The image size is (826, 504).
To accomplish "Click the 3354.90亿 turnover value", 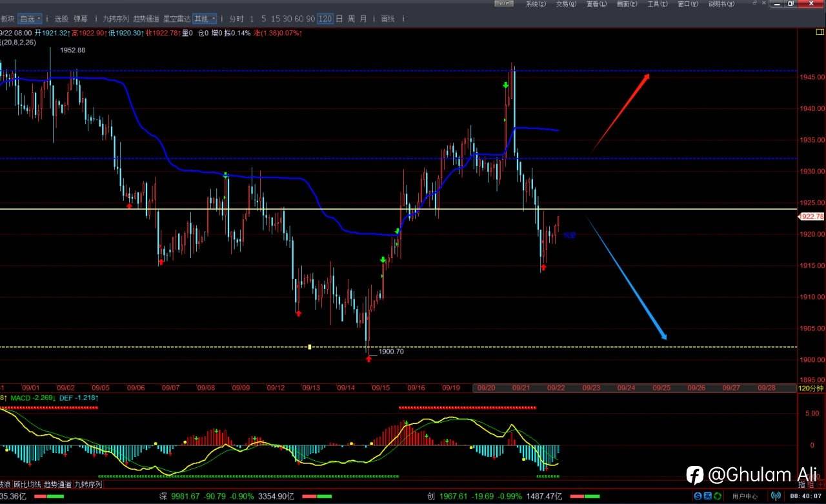I will [276, 496].
